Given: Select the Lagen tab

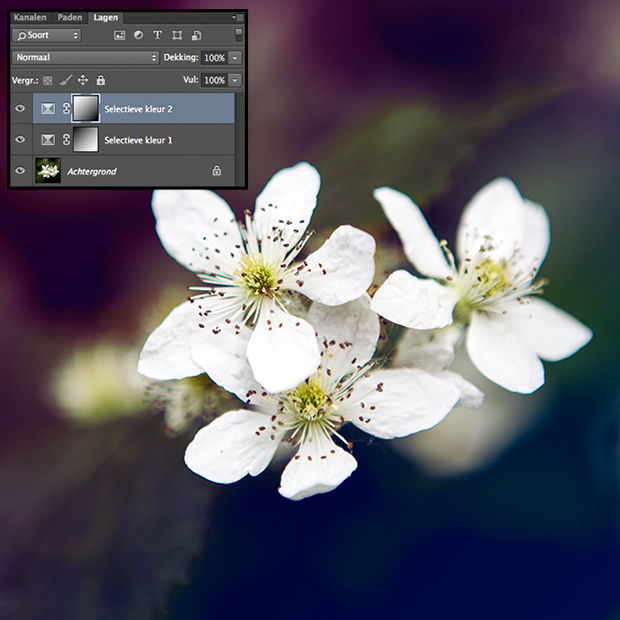Looking at the screenshot, I should (106, 17).
